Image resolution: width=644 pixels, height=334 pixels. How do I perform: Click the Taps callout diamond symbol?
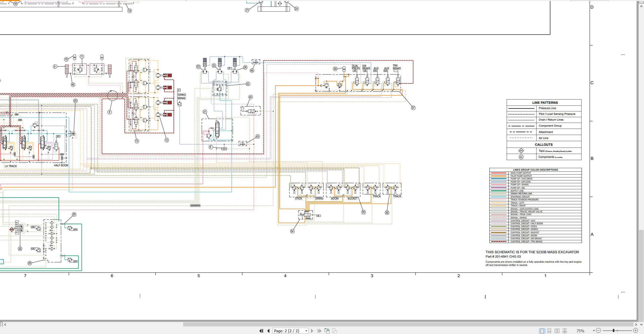click(521, 151)
